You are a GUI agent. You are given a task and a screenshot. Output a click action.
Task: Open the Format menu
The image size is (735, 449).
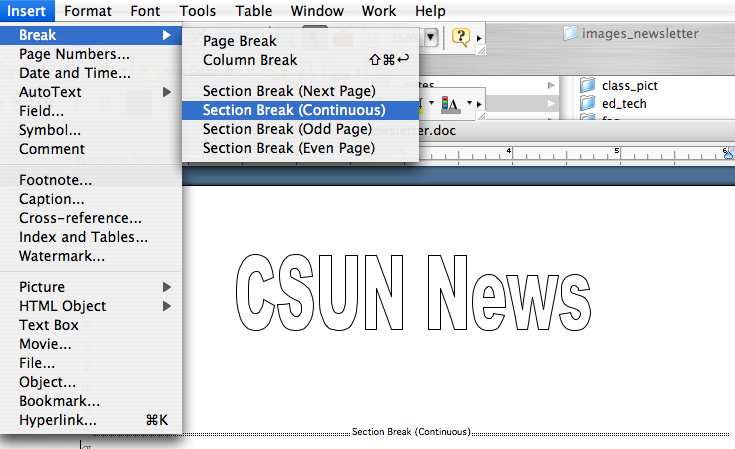(88, 11)
